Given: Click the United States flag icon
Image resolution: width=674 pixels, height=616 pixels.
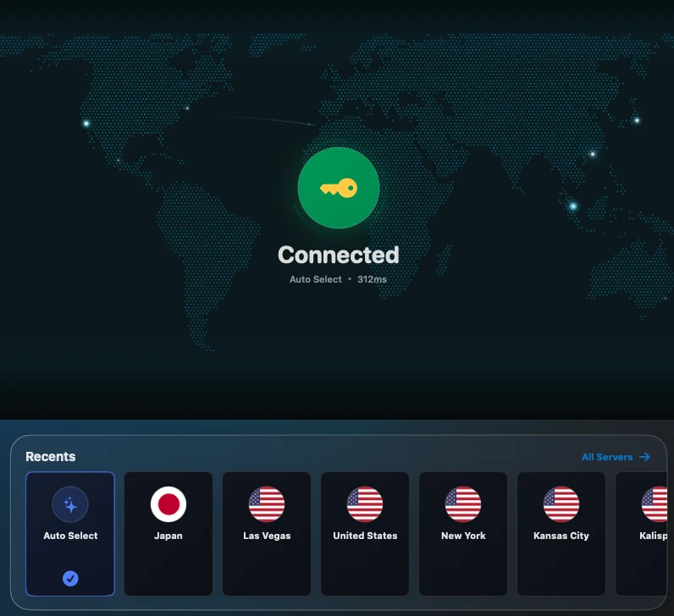Looking at the screenshot, I should coord(365,504).
